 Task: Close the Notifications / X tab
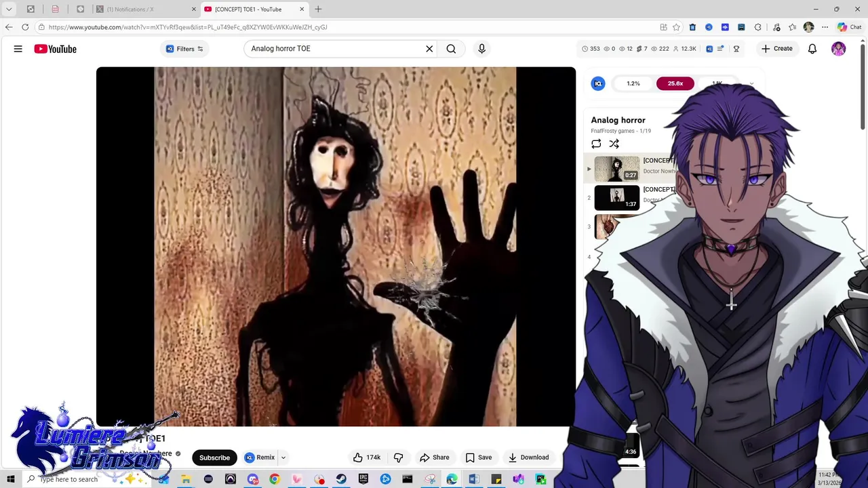pyautogui.click(x=193, y=9)
